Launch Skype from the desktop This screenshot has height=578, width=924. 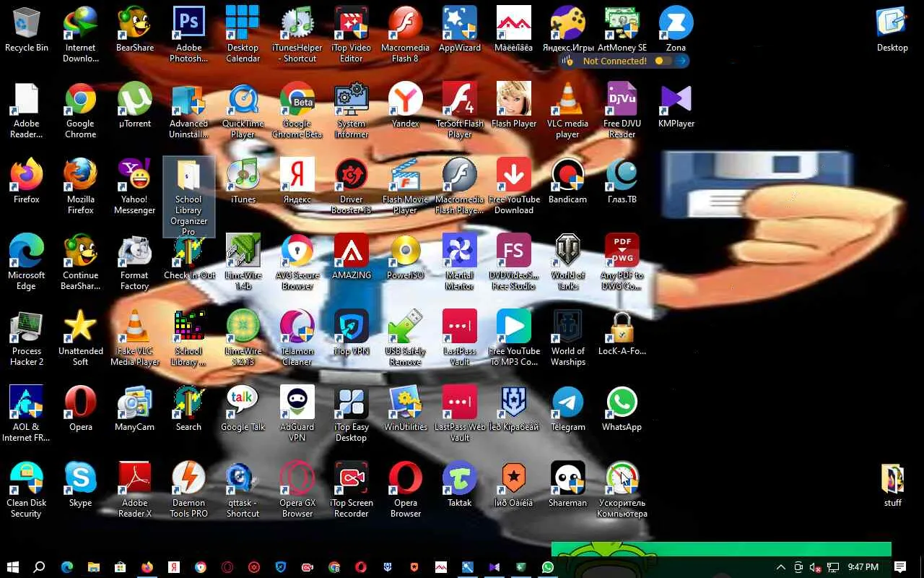tap(80, 485)
